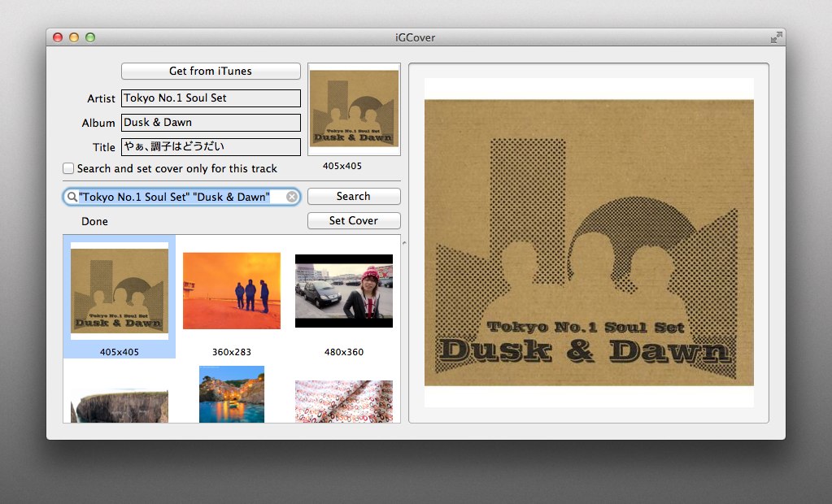This screenshot has width=832, height=504.
Task: Select the 405x405 Dusk & Dawn result thumbnail
Action: [x=120, y=291]
